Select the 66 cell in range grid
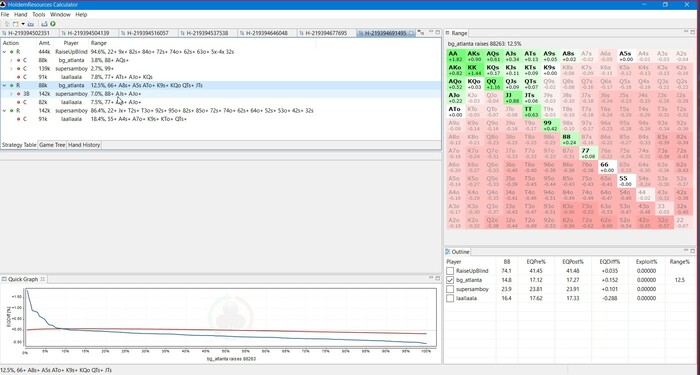The image size is (700, 375). coord(607,167)
